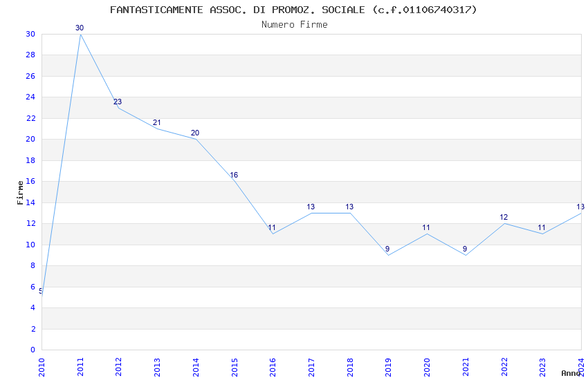Click y-axis tick value 26
Screen dimensions: 588x380
tap(30, 76)
